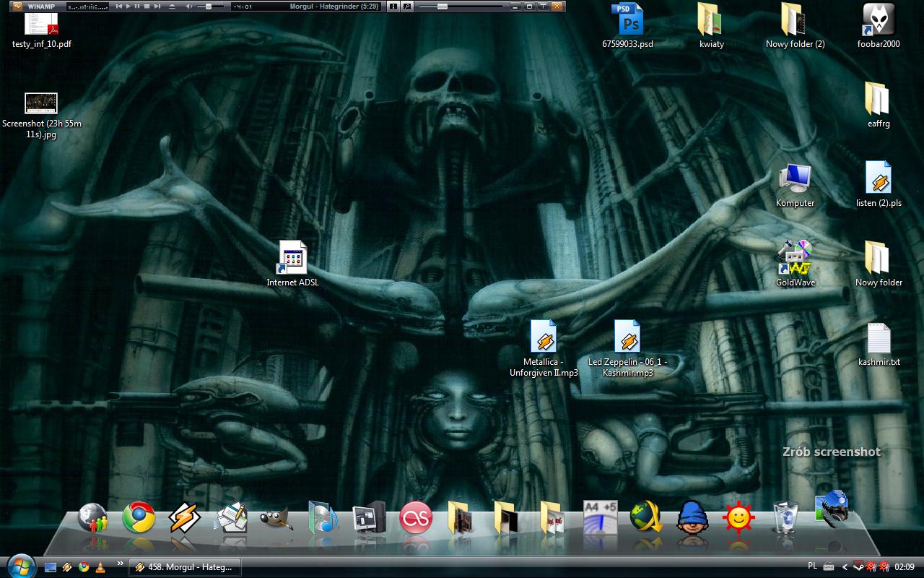
Task: Select the kwiaty folder
Action: 711,26
